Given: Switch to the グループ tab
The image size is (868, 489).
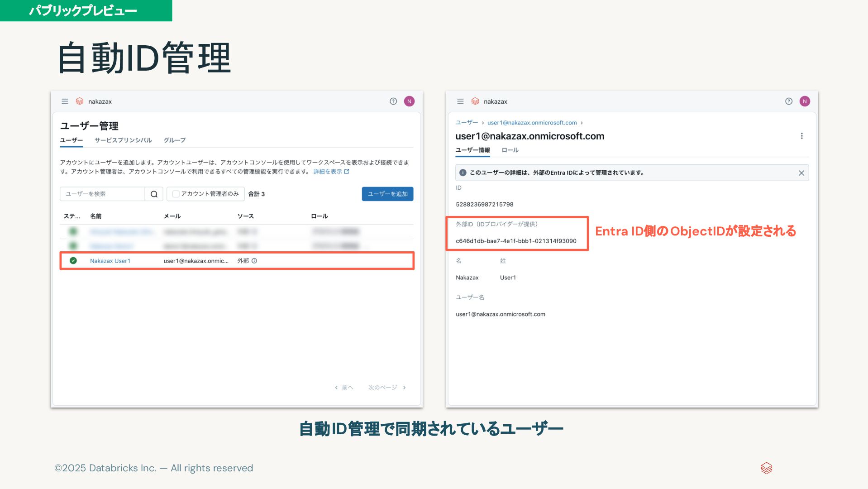Looking at the screenshot, I should [x=175, y=140].
